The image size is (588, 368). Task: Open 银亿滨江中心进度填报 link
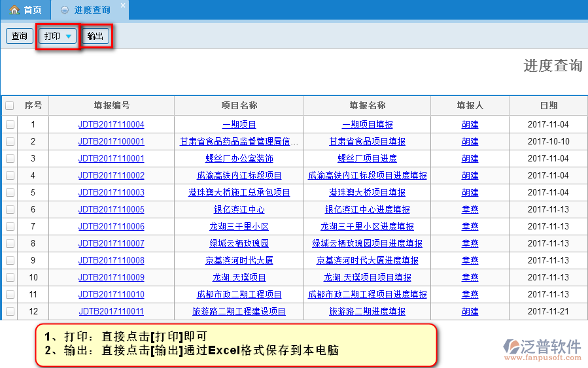[x=368, y=209]
